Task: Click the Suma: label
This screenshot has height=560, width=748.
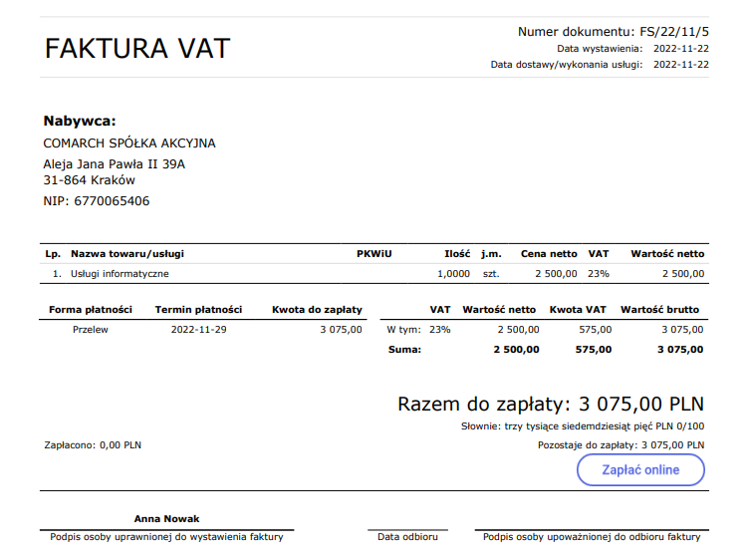Action: [404, 350]
